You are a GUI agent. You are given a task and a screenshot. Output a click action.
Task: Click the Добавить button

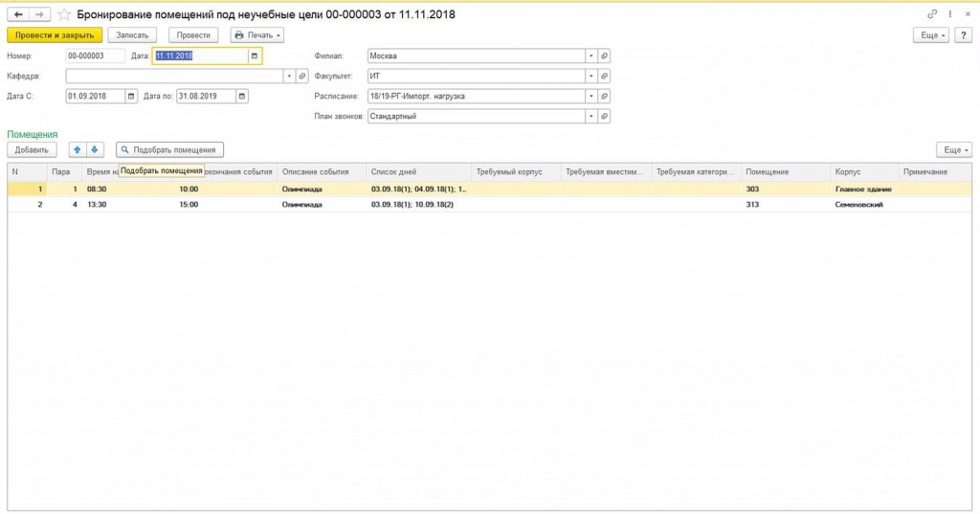point(32,149)
